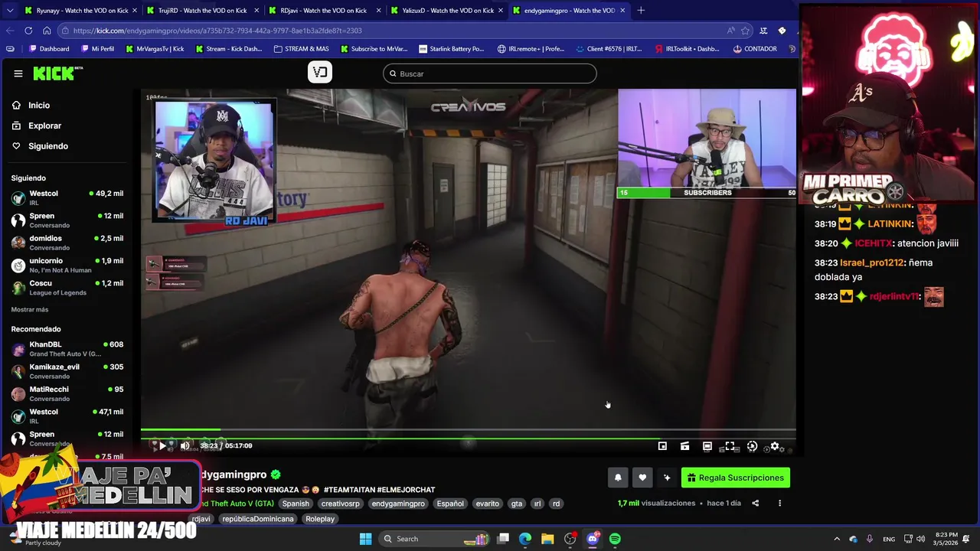Image resolution: width=980 pixels, height=551 pixels.
Task: Play the VOD video
Action: 162,445
